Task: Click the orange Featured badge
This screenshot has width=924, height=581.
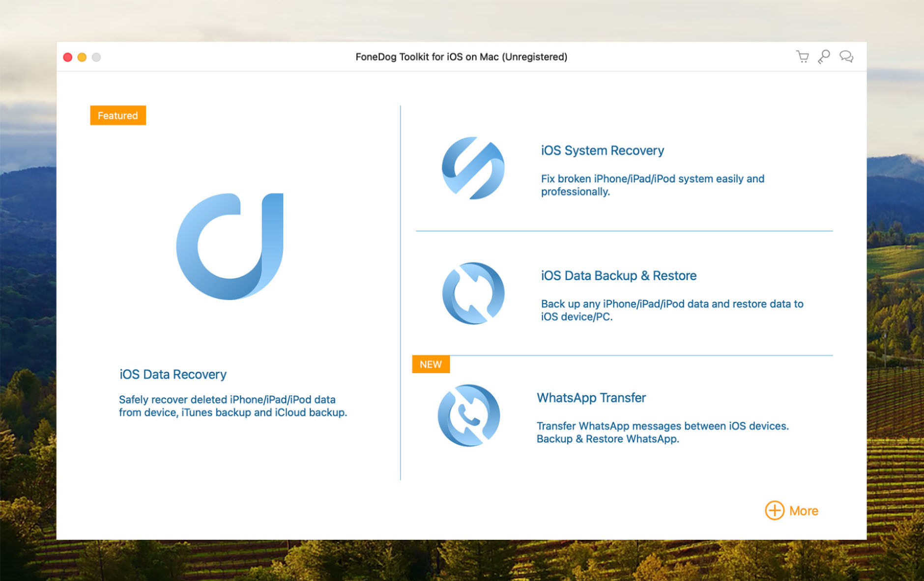Action: pos(118,115)
